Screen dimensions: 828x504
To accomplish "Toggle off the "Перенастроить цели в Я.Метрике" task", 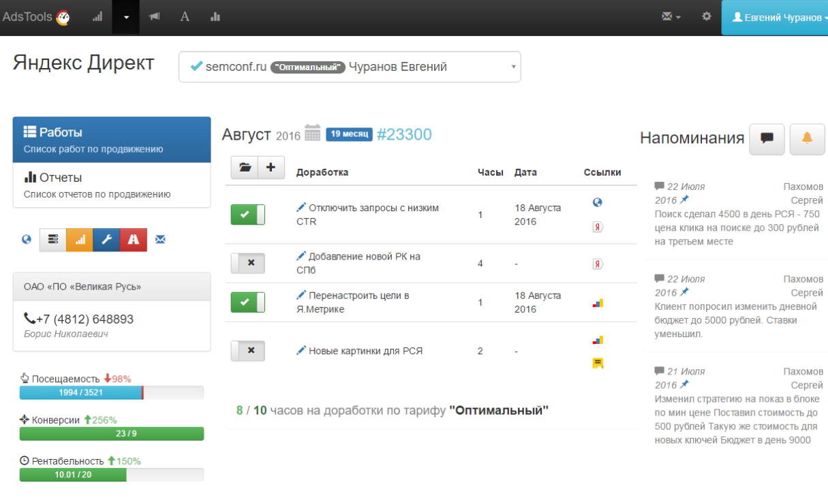I will point(248,302).
